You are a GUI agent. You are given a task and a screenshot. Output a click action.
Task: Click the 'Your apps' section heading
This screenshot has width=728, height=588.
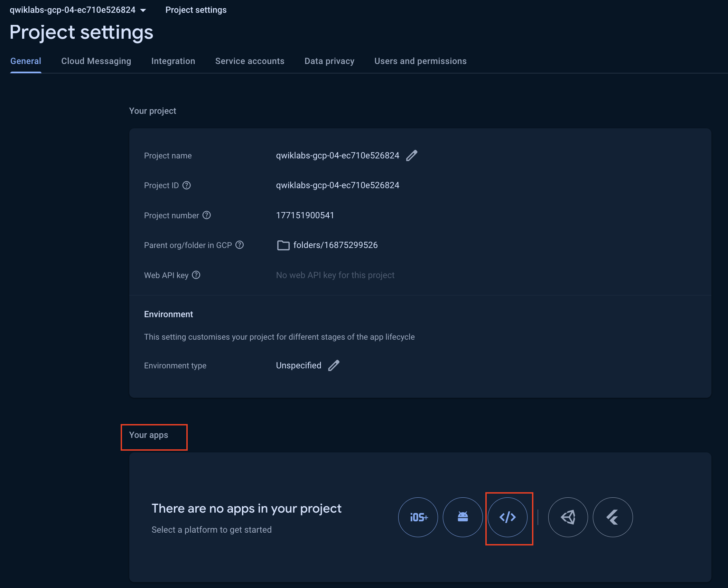pos(148,435)
